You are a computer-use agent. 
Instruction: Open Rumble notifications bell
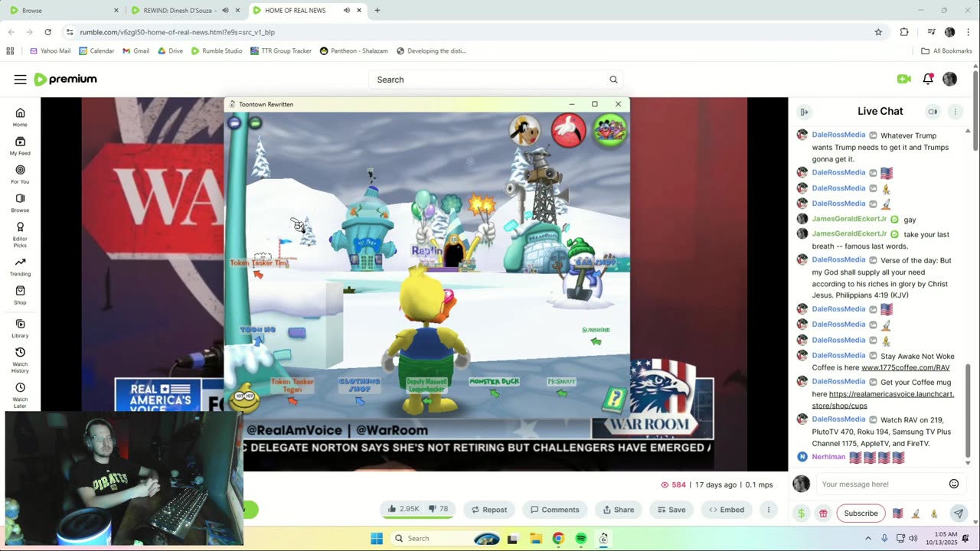pyautogui.click(x=928, y=79)
